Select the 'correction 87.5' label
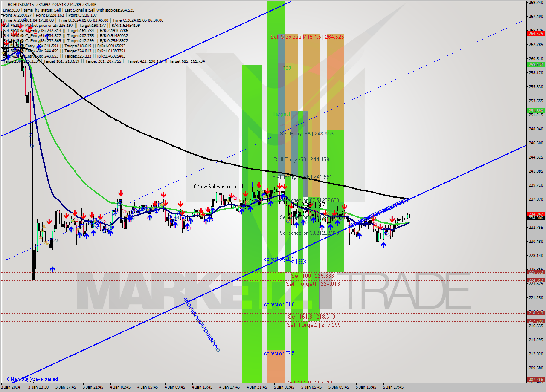This screenshot has height=392, width=546. tap(279, 353)
